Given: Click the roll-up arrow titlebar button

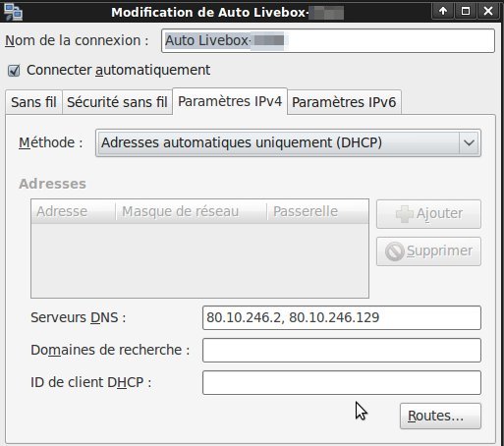Looking at the screenshot, I should pos(443,11).
